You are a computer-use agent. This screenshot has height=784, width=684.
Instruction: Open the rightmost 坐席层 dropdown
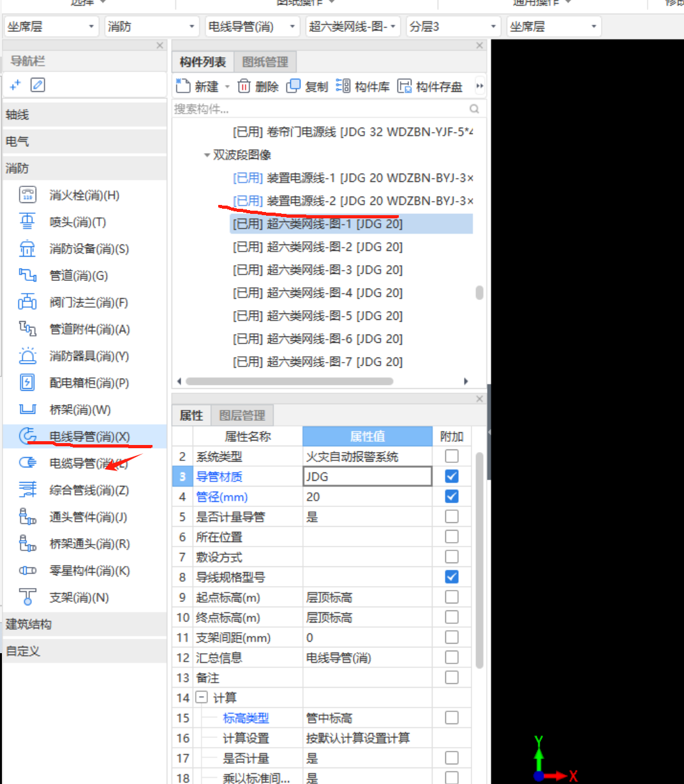coord(554,26)
